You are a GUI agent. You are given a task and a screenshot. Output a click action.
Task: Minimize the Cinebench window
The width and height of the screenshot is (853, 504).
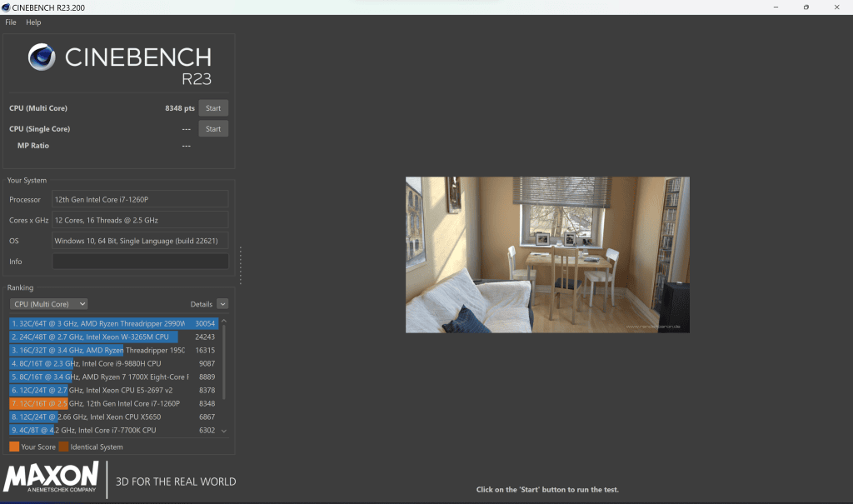775,7
